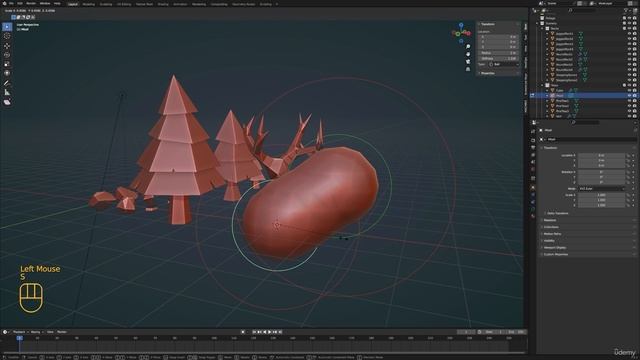Hide PineTree1 via its eye icon

pos(629,101)
